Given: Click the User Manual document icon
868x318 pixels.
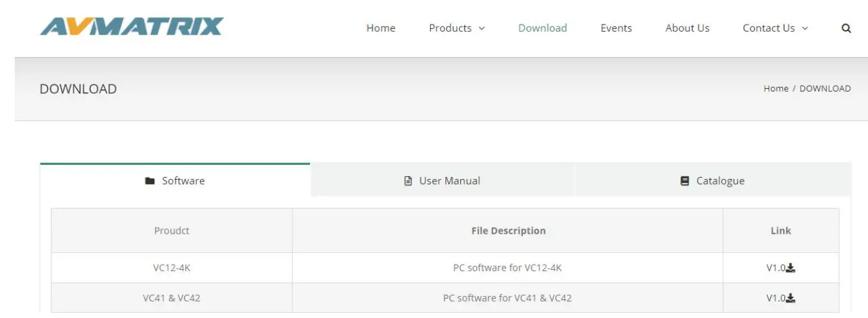Looking at the screenshot, I should pos(408,181).
